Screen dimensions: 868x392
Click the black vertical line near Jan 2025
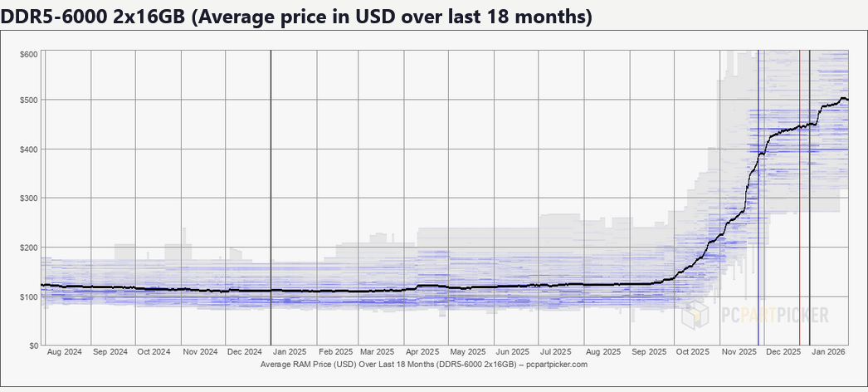click(x=271, y=208)
